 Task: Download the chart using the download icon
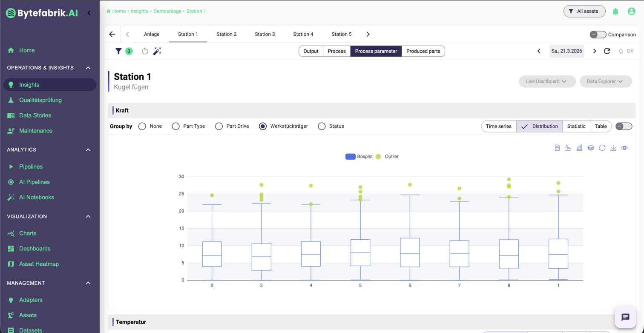click(613, 148)
